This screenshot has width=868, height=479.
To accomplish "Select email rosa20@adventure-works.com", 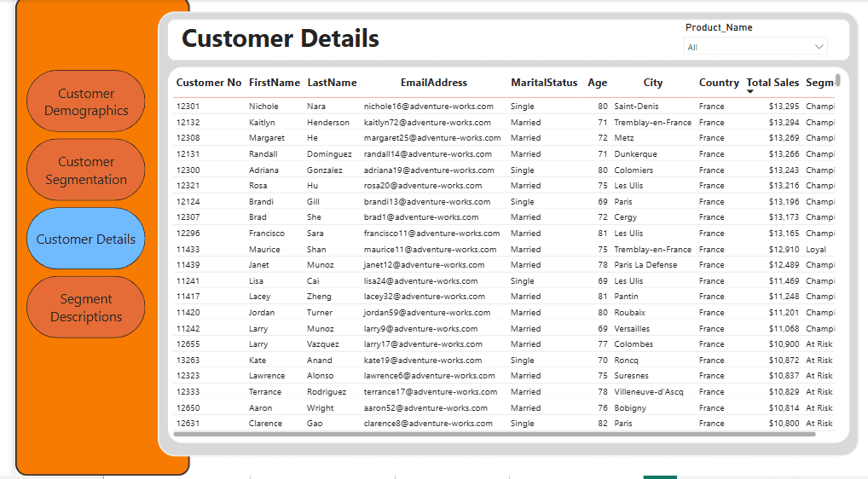I will (x=423, y=185).
